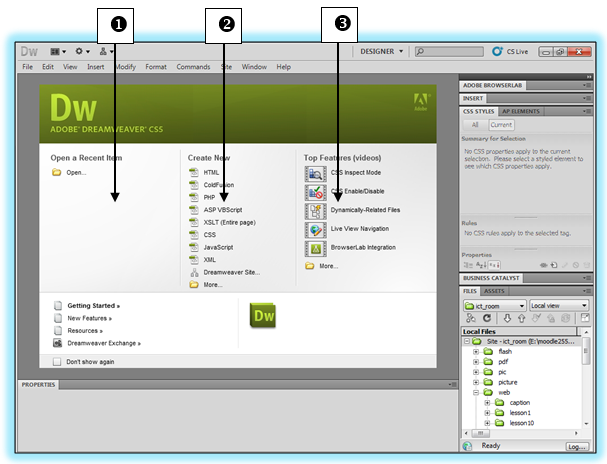Viewport: 607px width, 464px height.
Task: Click the search input field in title bar
Action: point(449,51)
